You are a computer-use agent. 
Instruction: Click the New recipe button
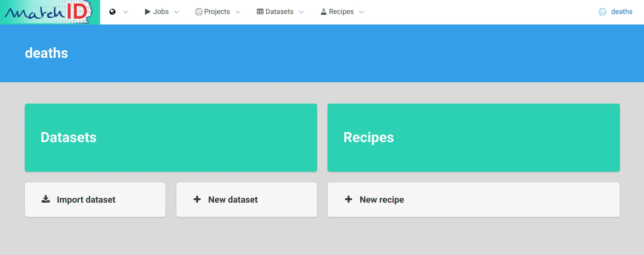(381, 200)
